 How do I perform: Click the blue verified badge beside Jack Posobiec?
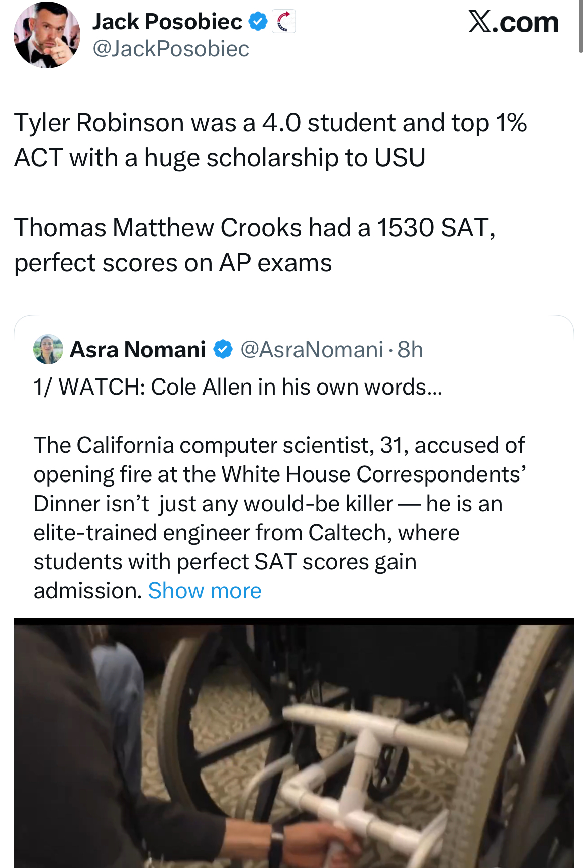258,22
